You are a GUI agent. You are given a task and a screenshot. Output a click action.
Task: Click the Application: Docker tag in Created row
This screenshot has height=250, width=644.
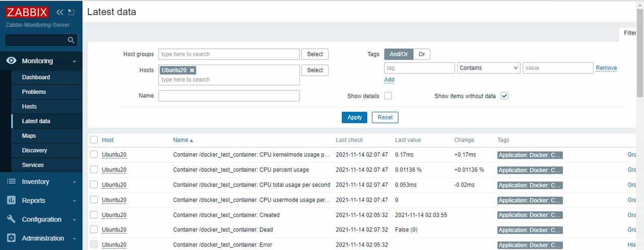[530, 215]
